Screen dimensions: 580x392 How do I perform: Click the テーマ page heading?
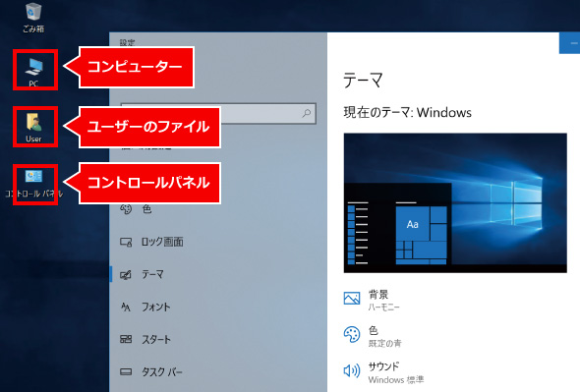point(363,81)
